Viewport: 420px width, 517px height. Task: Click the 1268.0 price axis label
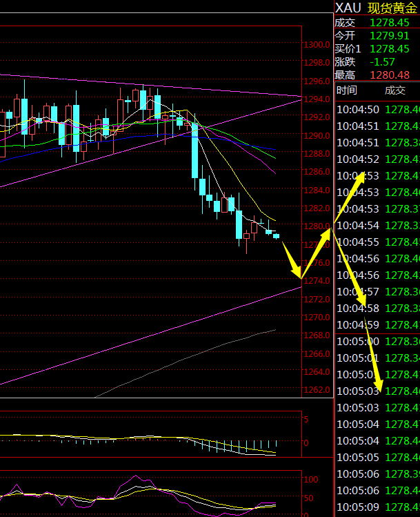(317, 335)
